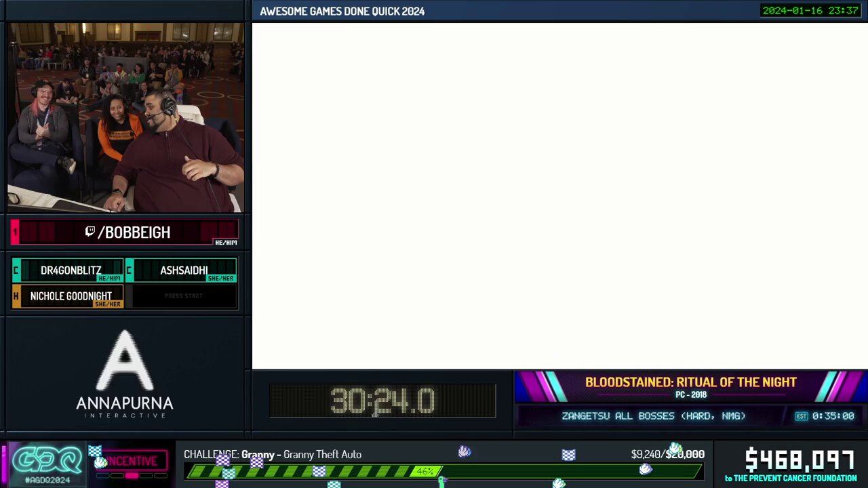Image resolution: width=868 pixels, height=488 pixels.
Task: Select the /BOBBEIGH runner nameplate
Action: (x=125, y=232)
